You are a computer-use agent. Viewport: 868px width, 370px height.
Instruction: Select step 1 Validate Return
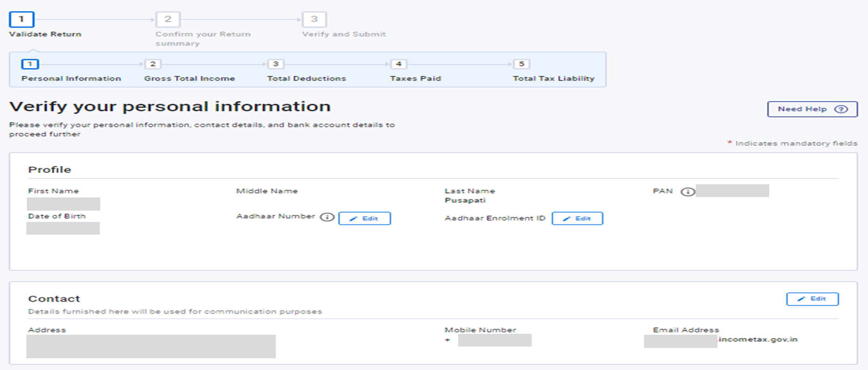(x=22, y=20)
